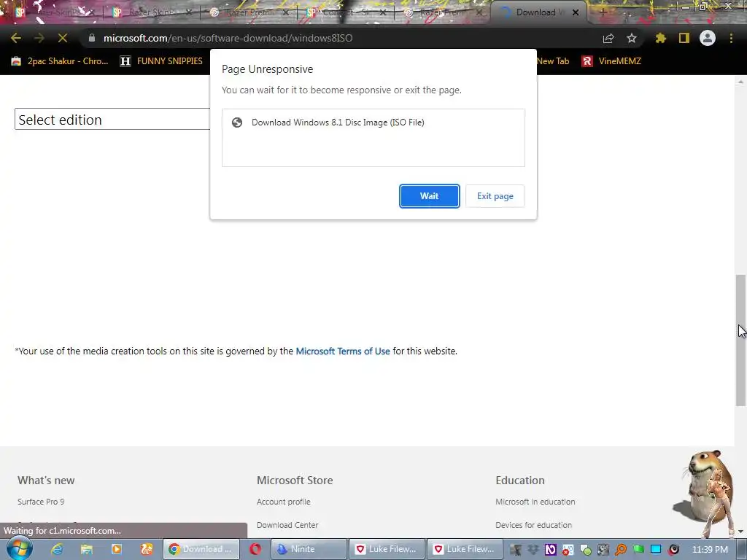This screenshot has width=747, height=560.
Task: Open Microsoft Terms of Use link
Action: click(343, 351)
